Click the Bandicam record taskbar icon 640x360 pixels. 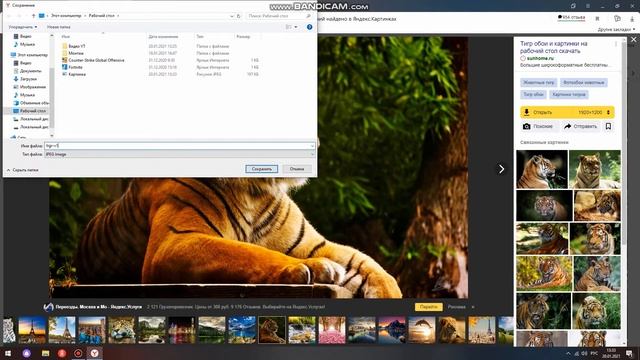78,353
